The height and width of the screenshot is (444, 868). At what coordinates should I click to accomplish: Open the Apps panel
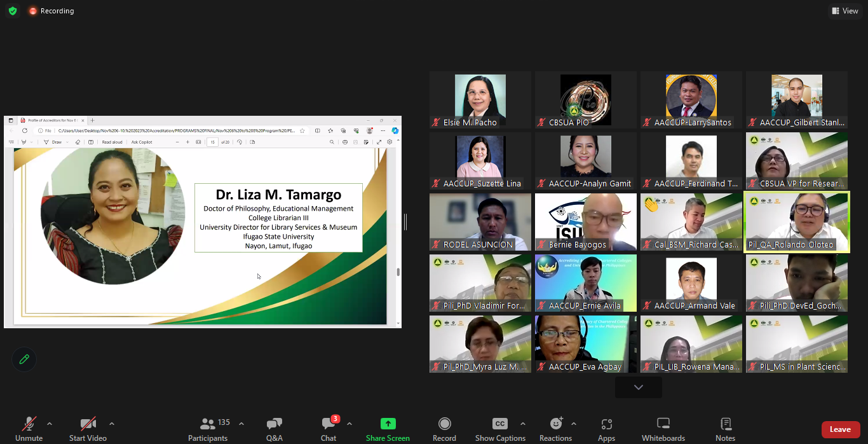(606, 429)
